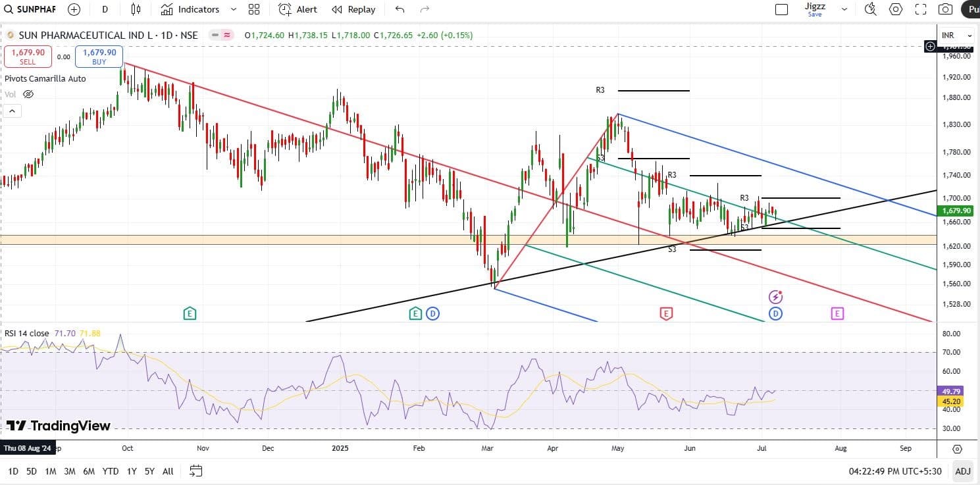Click the blue dividend D marker in July

tap(776, 313)
